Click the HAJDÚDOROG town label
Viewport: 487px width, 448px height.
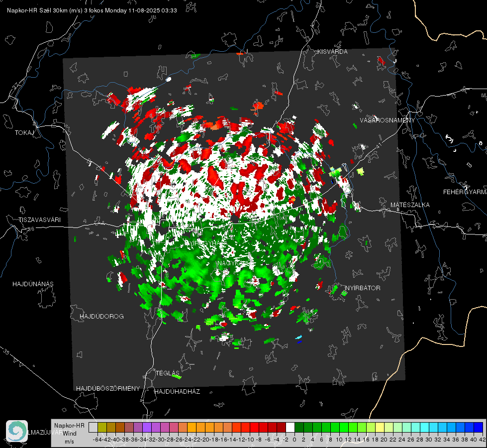click(x=101, y=317)
